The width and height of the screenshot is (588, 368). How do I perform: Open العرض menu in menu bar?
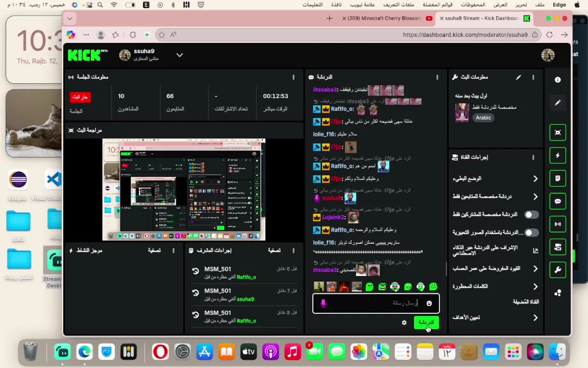500,5
